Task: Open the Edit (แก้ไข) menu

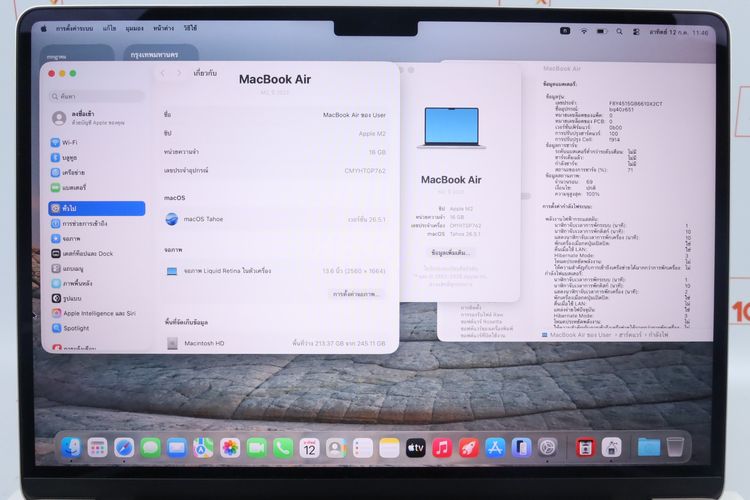Action: pyautogui.click(x=109, y=29)
